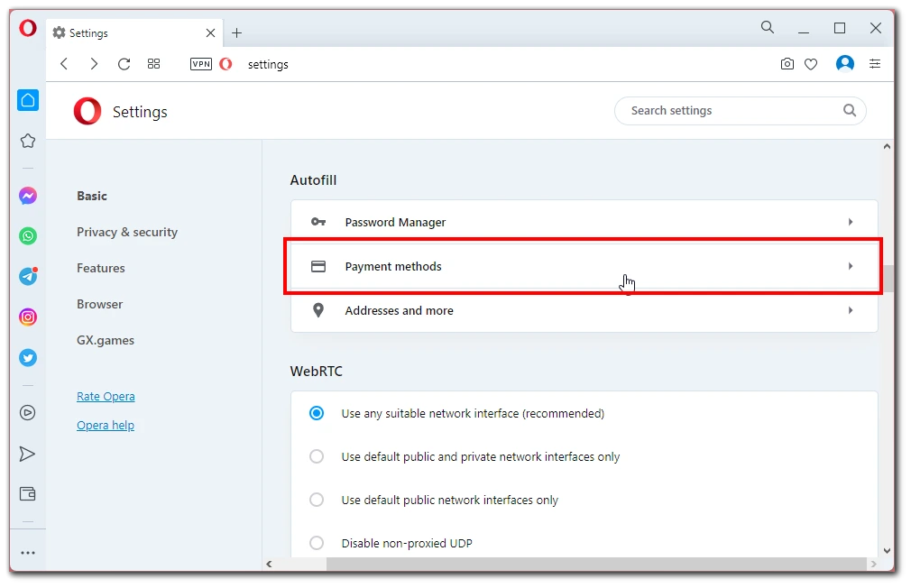911x588 pixels.
Task: Open the GX.games settings section
Action: tap(106, 340)
